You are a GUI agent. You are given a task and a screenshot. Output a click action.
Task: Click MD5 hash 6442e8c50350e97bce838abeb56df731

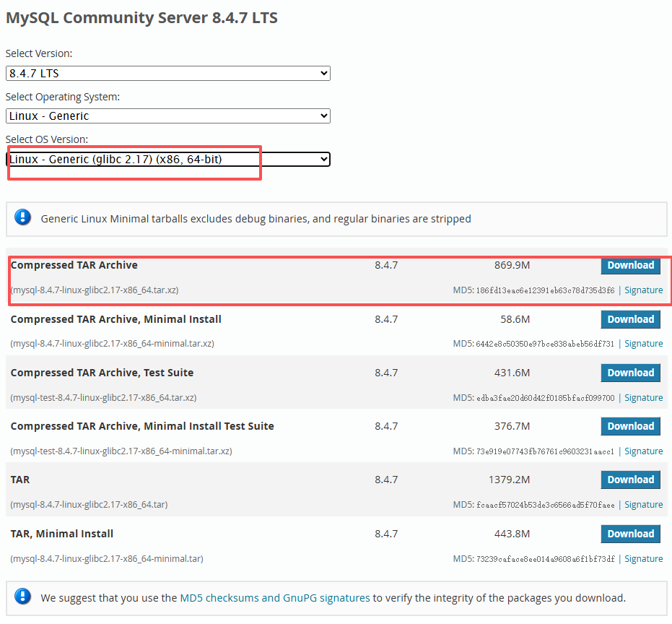click(x=545, y=344)
